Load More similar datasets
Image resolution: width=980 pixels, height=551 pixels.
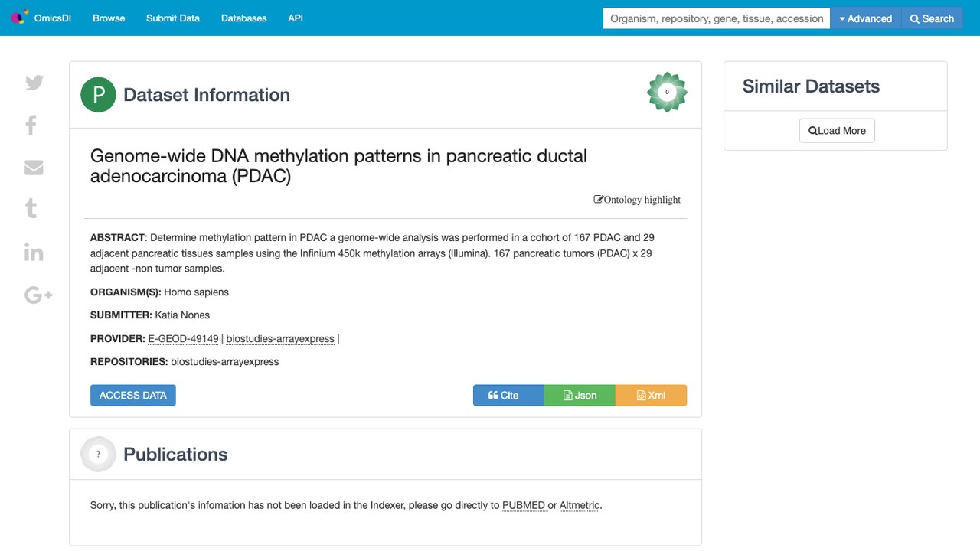click(x=837, y=130)
